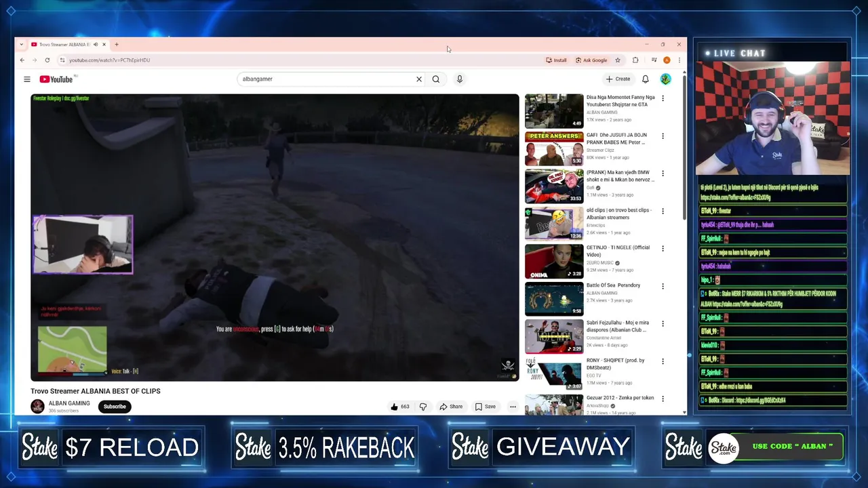Click the video player to pause
Viewport: 868px width, 488px height.
click(x=275, y=237)
